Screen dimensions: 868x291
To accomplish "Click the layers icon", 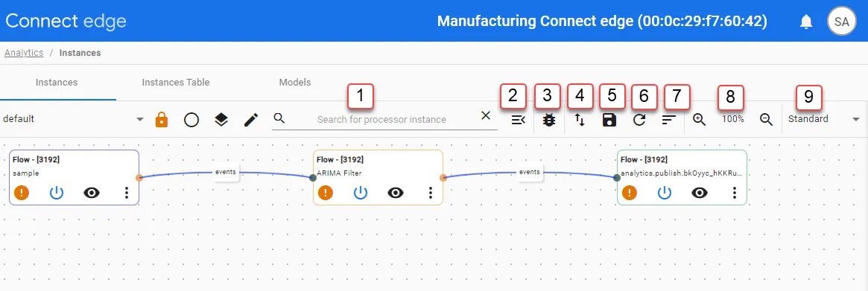I will pos(221,120).
